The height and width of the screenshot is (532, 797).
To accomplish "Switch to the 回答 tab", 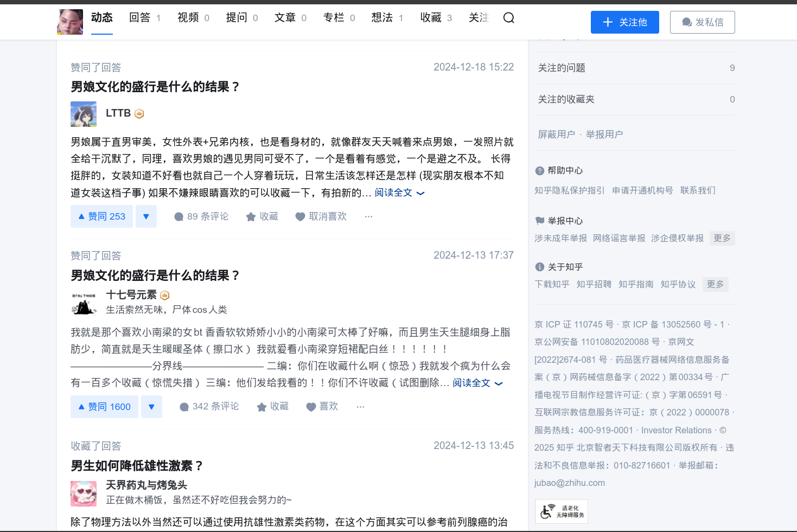I will coord(144,18).
